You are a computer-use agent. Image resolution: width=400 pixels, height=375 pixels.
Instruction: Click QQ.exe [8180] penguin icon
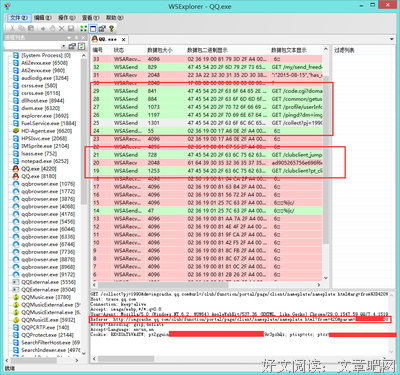pyautogui.click(x=16, y=176)
